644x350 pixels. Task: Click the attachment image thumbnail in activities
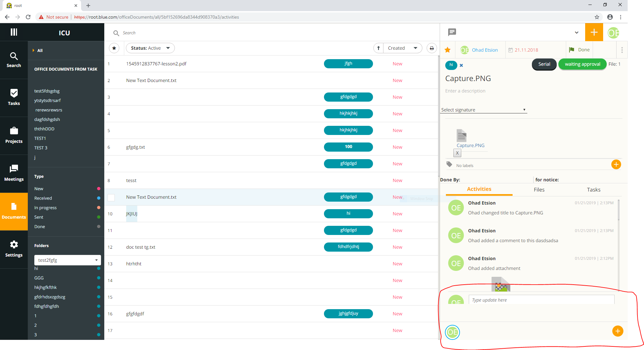[x=500, y=284]
